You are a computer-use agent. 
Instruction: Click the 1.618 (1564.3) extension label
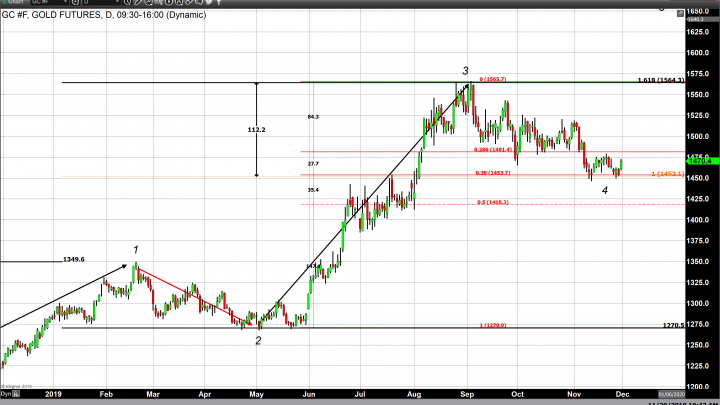pos(659,80)
